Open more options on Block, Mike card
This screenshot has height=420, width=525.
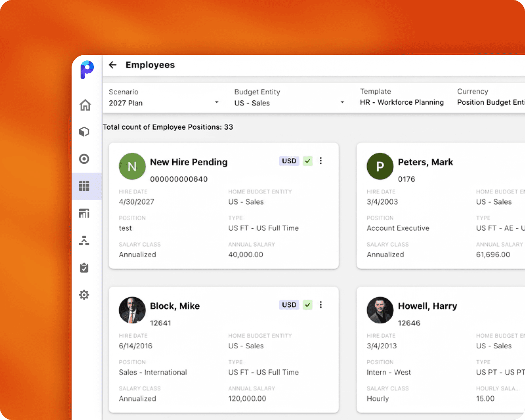pyautogui.click(x=321, y=305)
